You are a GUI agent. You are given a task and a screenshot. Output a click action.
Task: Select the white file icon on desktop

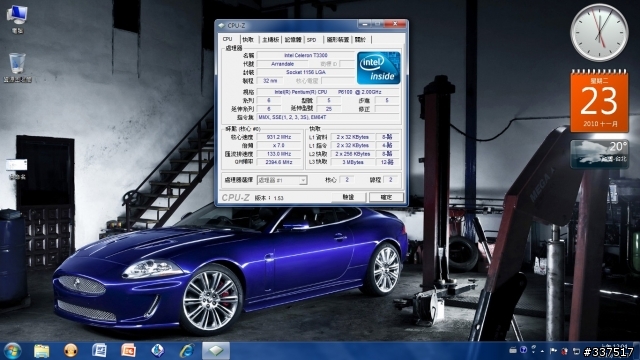[17, 169]
